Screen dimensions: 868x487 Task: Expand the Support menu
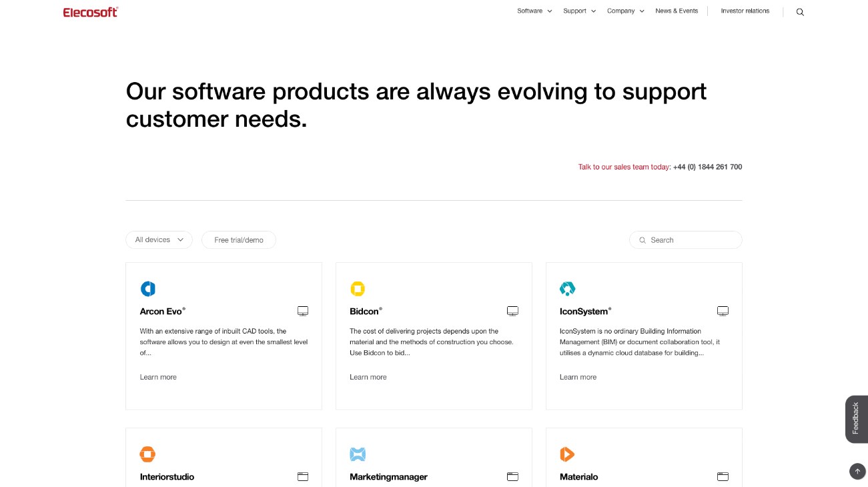pyautogui.click(x=579, y=11)
